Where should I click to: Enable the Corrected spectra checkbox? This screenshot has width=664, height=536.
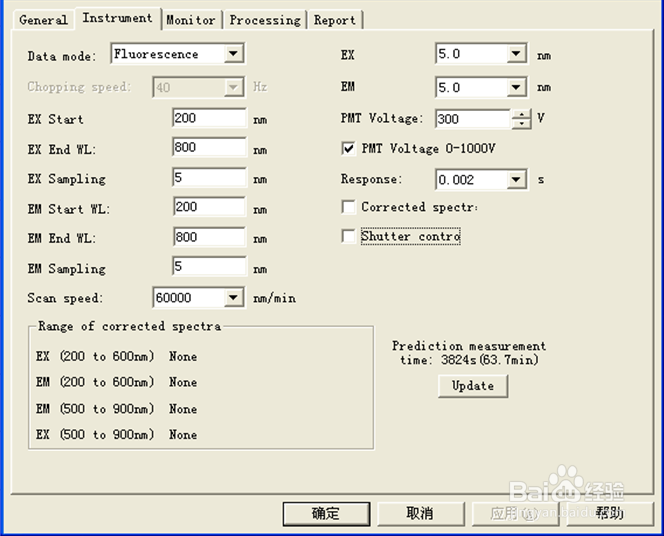[349, 207]
